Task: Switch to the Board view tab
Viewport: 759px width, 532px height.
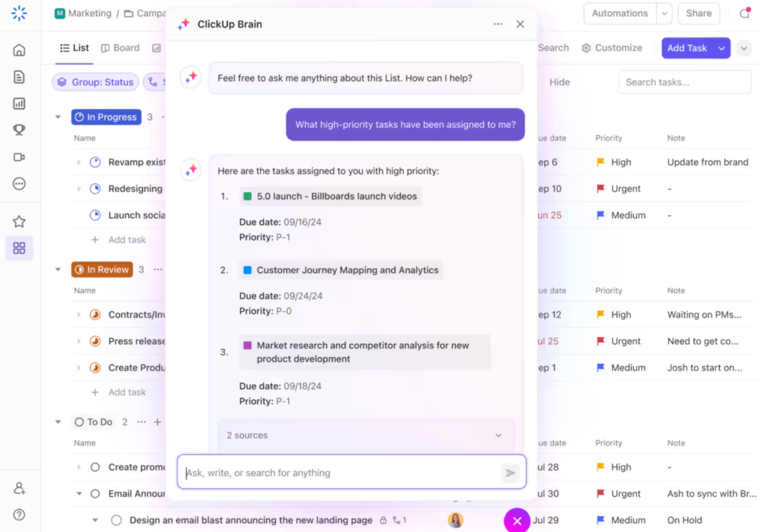Action: 120,48
